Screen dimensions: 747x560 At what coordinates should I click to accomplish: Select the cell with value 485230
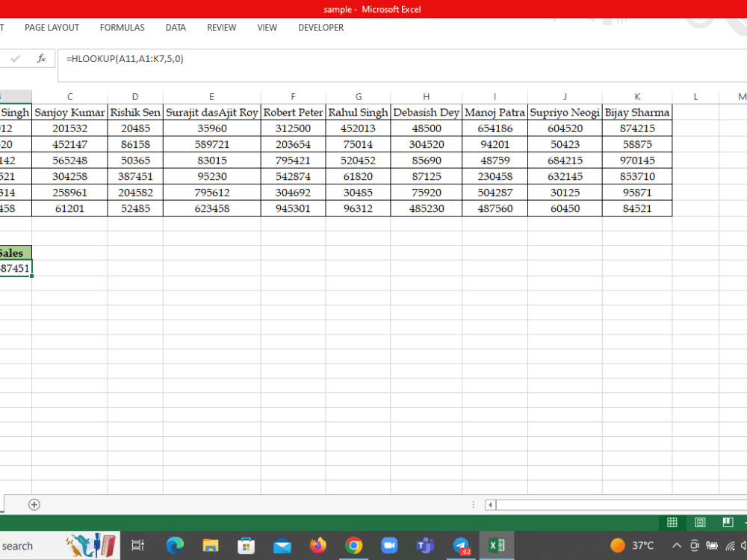pyautogui.click(x=427, y=208)
